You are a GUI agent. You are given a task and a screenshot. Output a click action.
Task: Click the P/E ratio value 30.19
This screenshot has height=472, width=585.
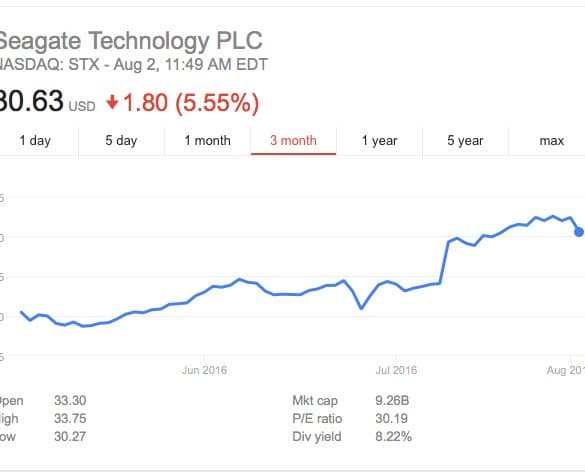pyautogui.click(x=391, y=418)
